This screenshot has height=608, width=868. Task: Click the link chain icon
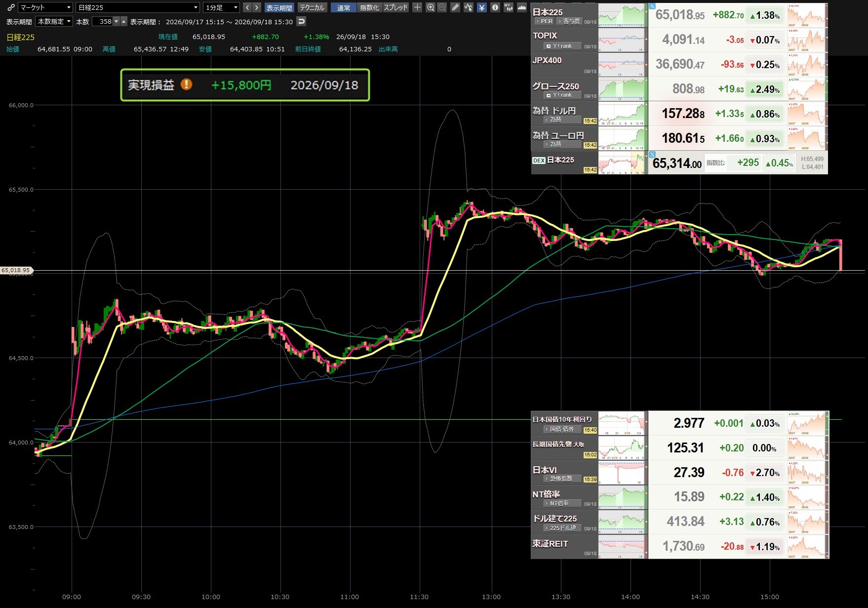tap(11, 7)
